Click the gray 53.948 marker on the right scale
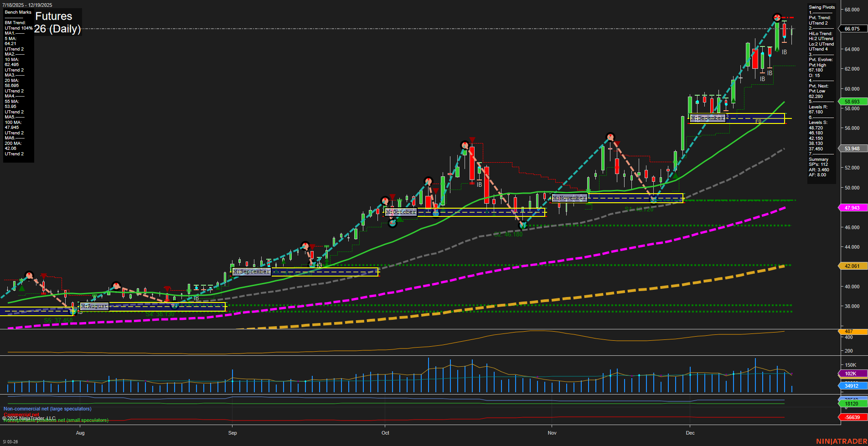Viewport: 868px width, 446px height. coord(851,149)
